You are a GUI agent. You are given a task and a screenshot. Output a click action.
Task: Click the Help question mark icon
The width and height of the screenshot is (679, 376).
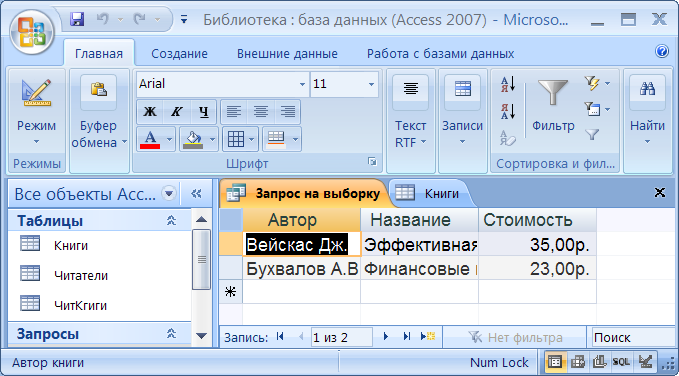tap(662, 52)
